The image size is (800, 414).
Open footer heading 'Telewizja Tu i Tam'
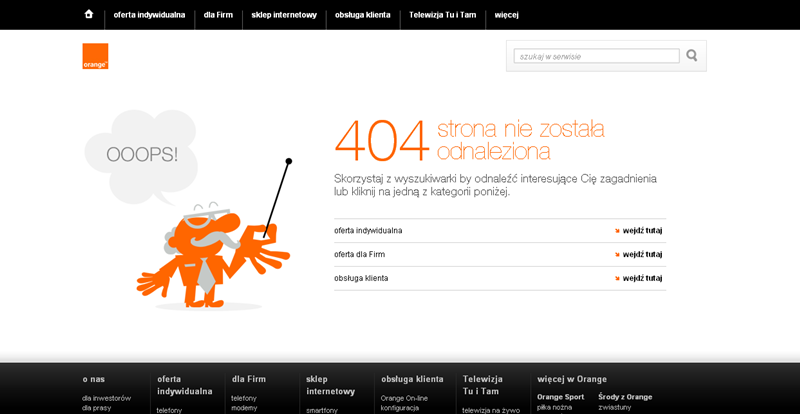point(483,385)
